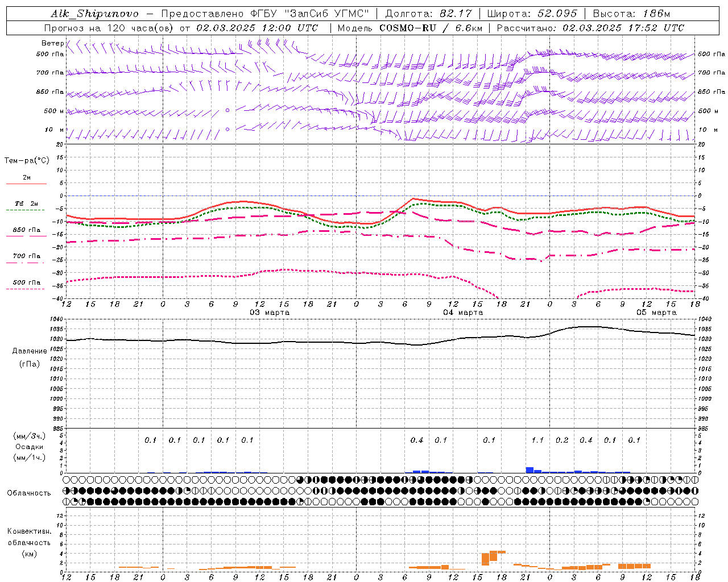Click the 'Осадки' precipitation label

point(30,447)
